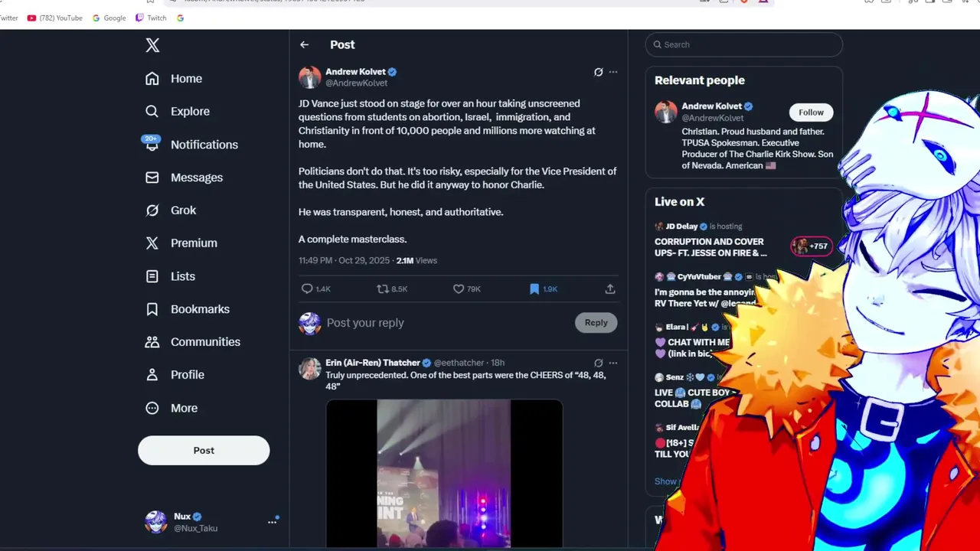Open more options on Andrew Kolvet's post
The height and width of the screenshot is (551, 980).
tap(613, 72)
